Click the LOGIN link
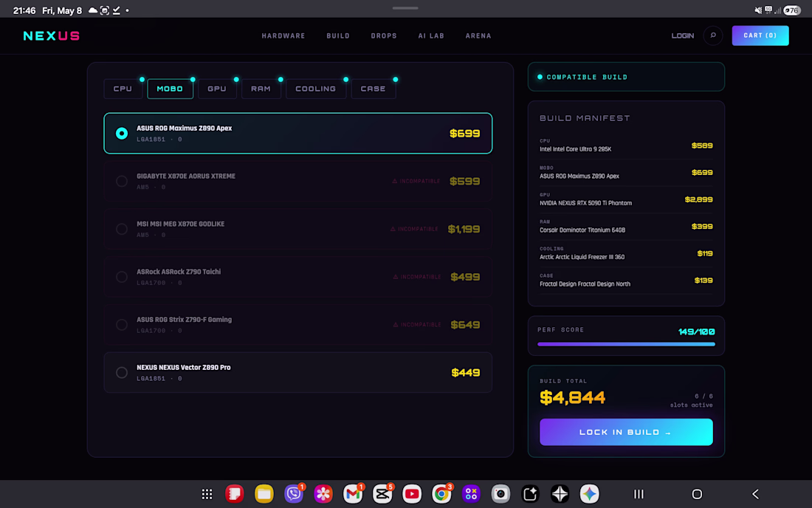Image resolution: width=812 pixels, height=508 pixels. point(683,35)
